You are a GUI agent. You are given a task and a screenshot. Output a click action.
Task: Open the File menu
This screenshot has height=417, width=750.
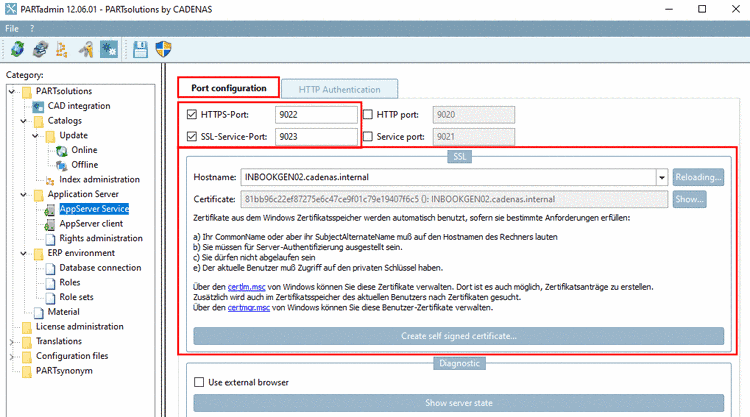12,29
